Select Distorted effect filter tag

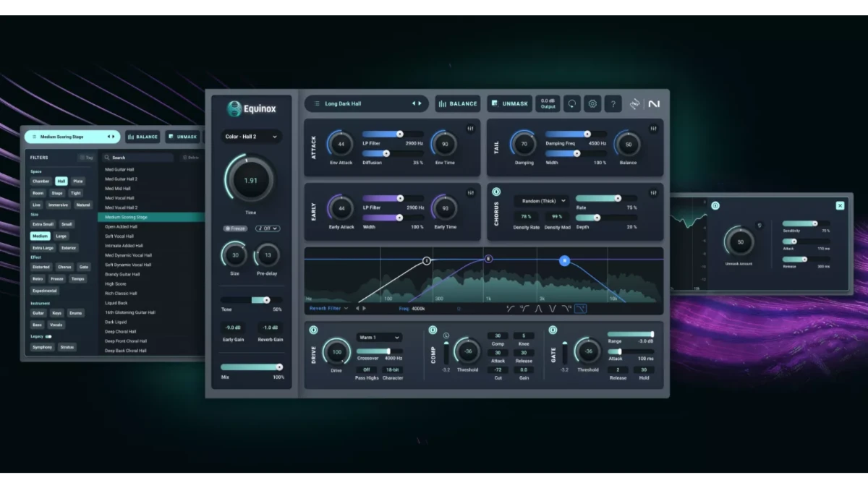41,267
